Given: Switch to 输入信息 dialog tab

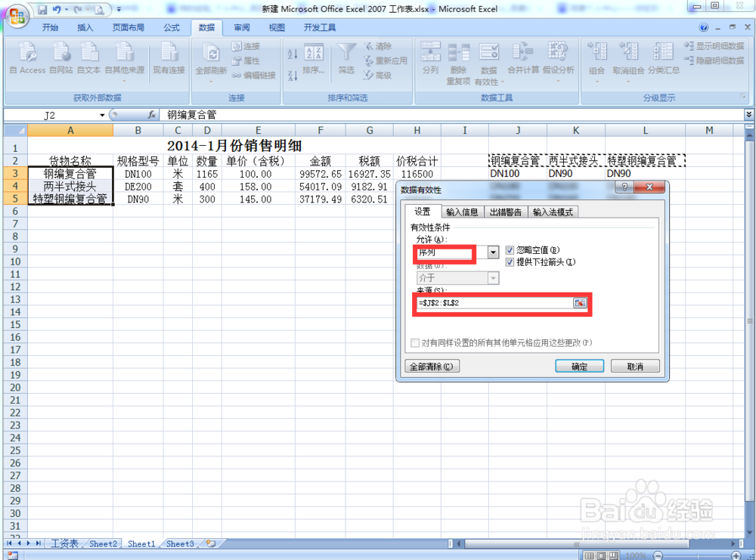Looking at the screenshot, I should (462, 212).
